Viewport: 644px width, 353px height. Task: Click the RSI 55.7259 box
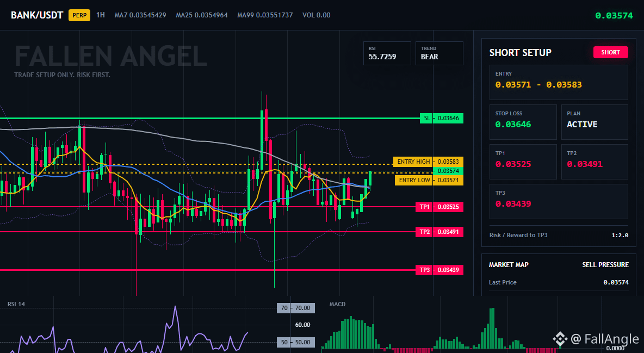tap(387, 53)
